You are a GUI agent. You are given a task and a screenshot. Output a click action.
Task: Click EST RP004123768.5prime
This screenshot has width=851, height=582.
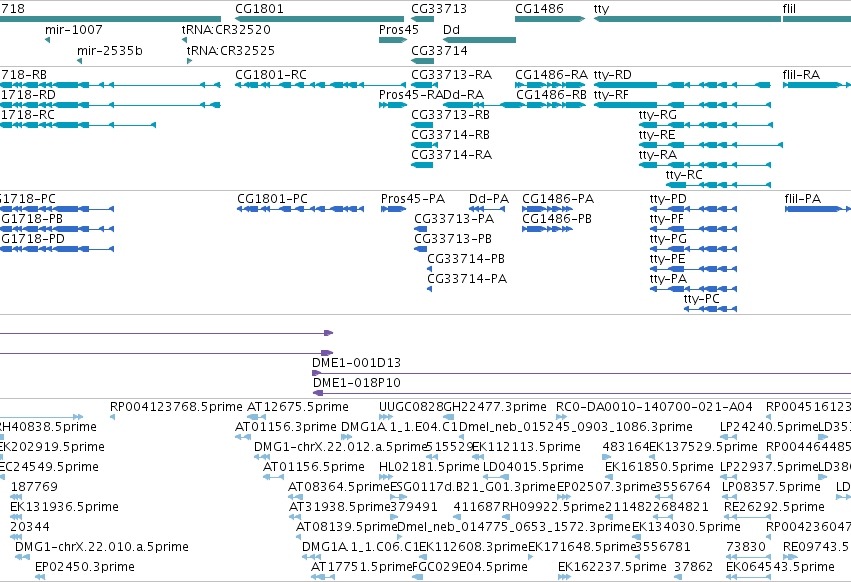pyautogui.click(x=112, y=417)
